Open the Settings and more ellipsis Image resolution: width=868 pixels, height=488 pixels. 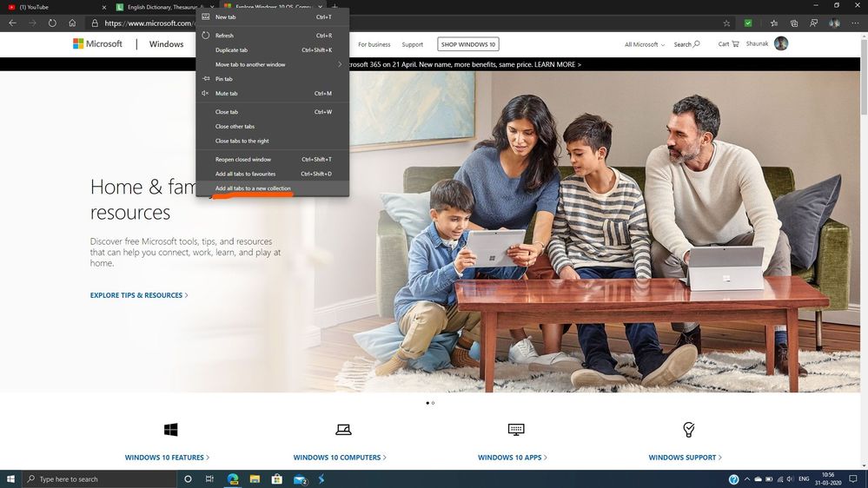[855, 23]
